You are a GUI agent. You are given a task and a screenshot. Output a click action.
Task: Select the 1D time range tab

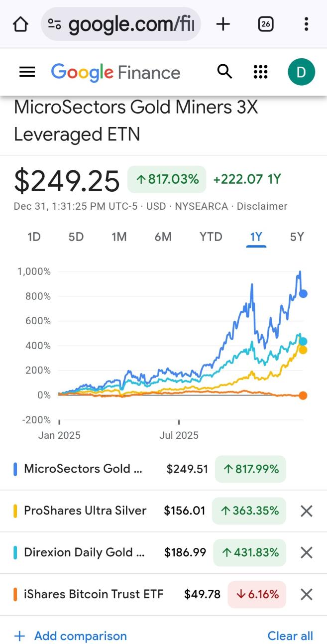tap(34, 237)
